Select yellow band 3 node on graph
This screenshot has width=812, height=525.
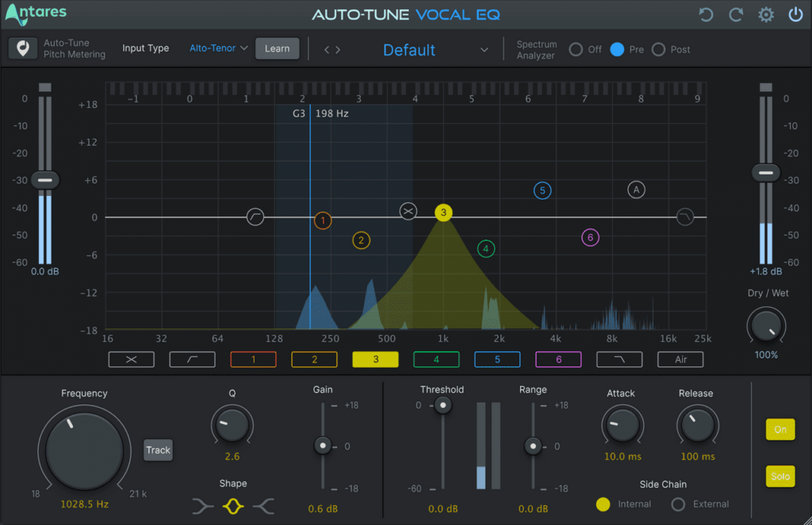tap(443, 213)
